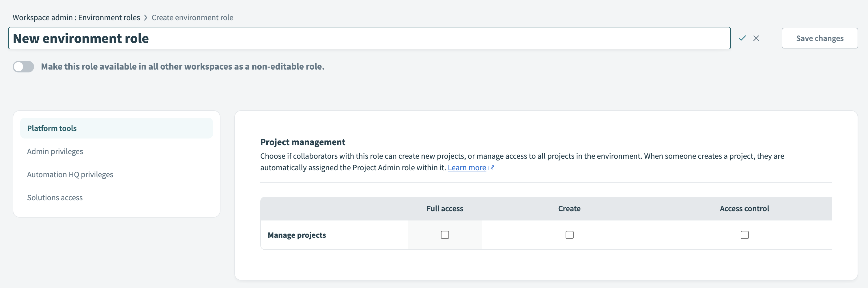Screen dimensions: 868x288
Task: Click the external link icon beside Learn more
Action: [x=492, y=167]
